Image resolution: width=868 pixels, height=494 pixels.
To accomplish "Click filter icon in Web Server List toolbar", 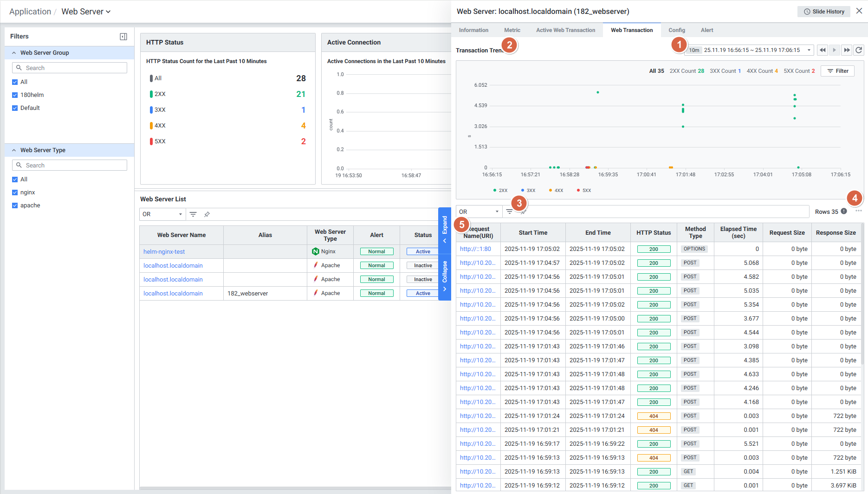I will [x=193, y=214].
